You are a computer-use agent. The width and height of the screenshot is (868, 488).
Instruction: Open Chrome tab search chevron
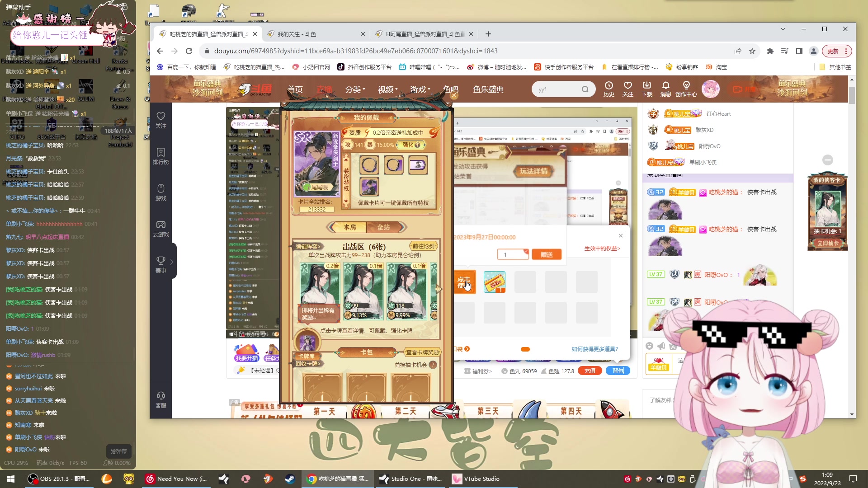(x=783, y=29)
